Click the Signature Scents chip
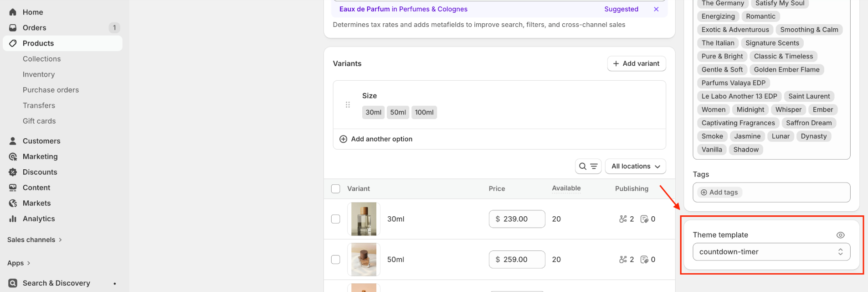The image size is (868, 292). [772, 43]
